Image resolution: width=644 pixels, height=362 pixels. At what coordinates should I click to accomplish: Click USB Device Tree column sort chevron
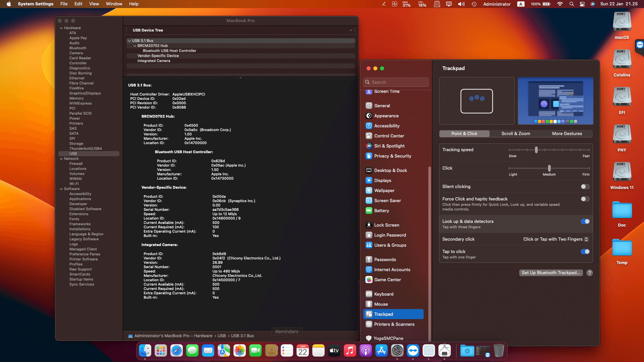(351, 30)
